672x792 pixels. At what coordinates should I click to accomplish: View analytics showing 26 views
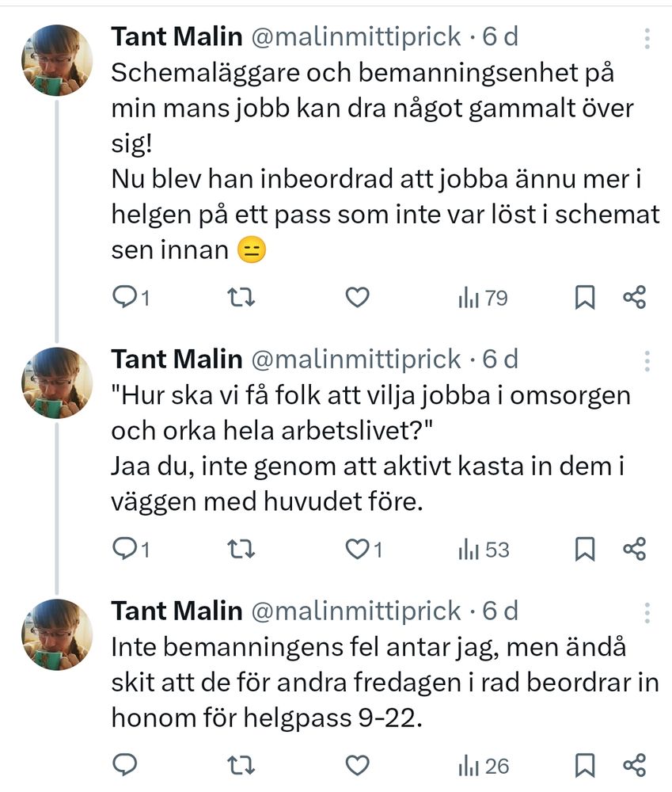point(483,765)
